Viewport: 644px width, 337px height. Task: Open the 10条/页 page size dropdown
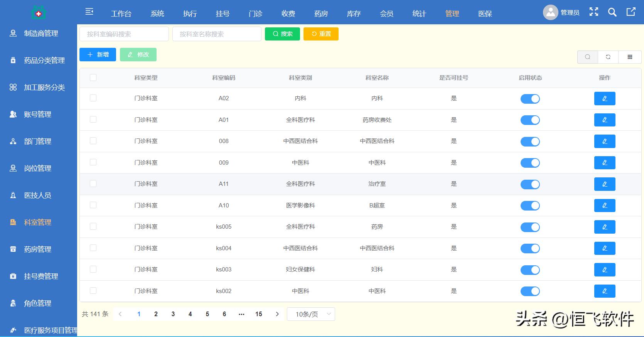click(x=311, y=314)
